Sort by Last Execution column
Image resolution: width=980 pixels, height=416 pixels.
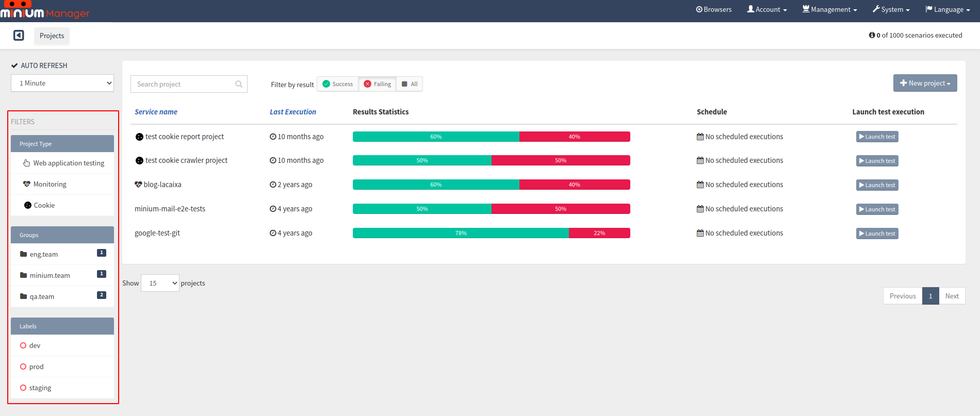coord(293,112)
